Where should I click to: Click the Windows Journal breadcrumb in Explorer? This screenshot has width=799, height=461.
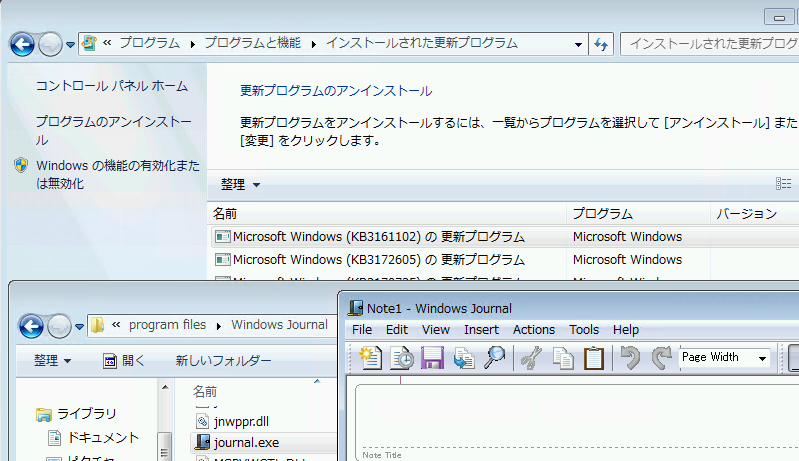click(x=279, y=324)
